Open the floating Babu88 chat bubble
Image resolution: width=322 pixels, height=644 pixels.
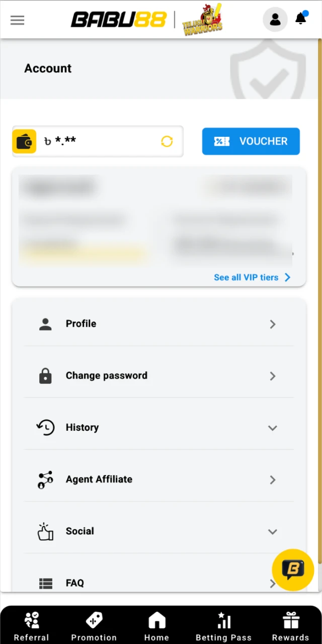pyautogui.click(x=293, y=569)
